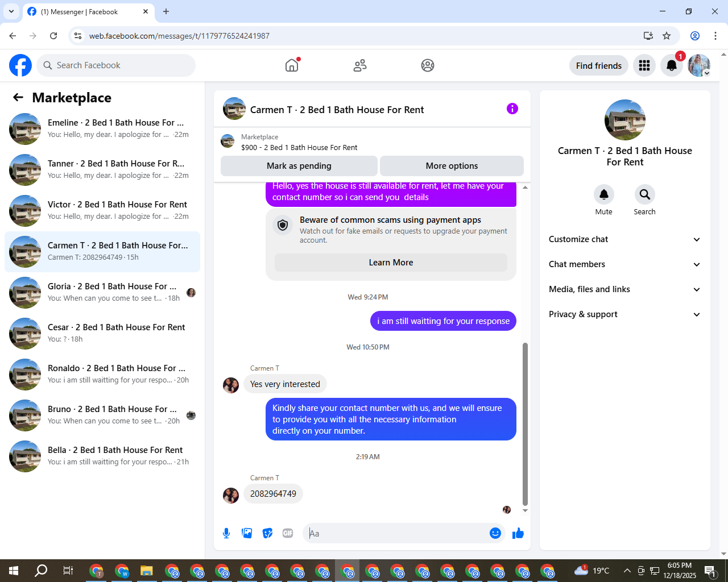
Task: Open Gloria's house rental conversation
Action: pos(102,293)
